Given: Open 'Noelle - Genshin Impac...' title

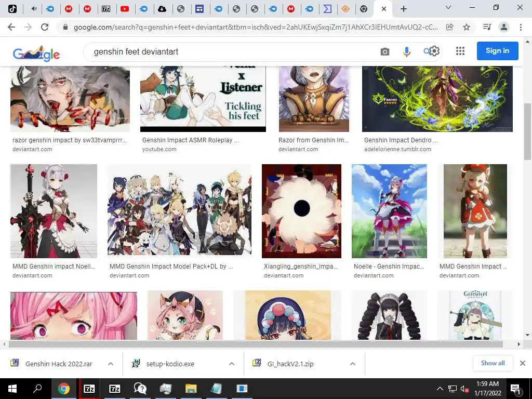Looking at the screenshot, I should click(389, 267).
